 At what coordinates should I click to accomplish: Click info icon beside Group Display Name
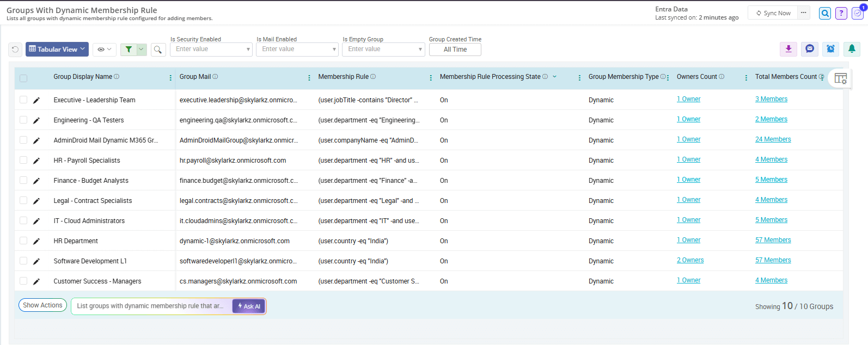pyautogui.click(x=117, y=77)
